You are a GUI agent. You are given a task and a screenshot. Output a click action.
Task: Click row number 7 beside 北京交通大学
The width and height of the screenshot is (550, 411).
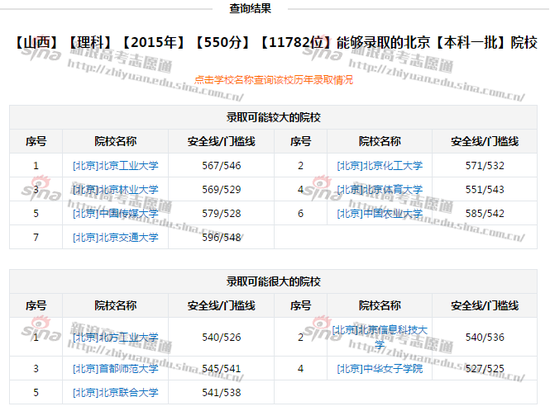tap(36, 237)
